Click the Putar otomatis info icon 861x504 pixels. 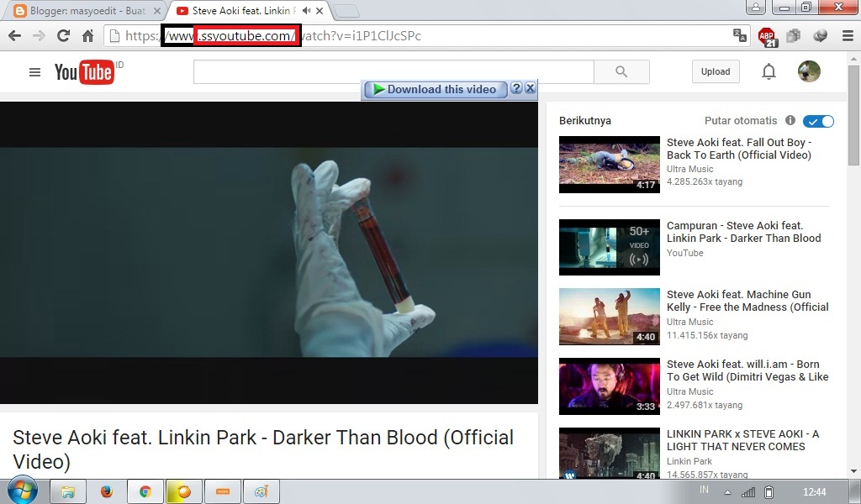(790, 120)
